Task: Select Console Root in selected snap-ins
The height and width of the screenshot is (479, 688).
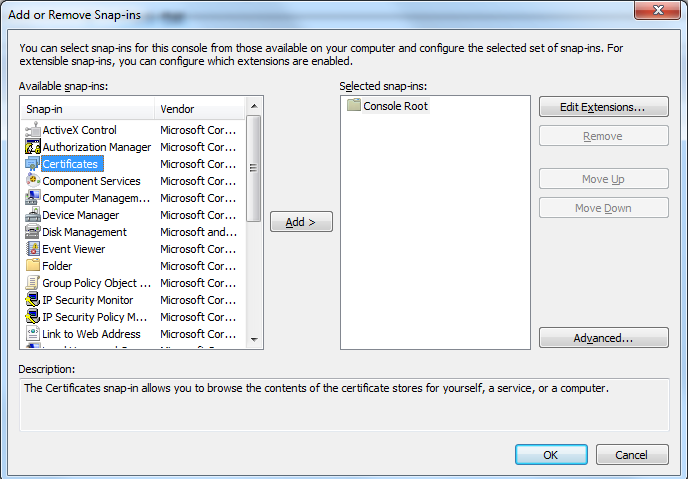Action: (x=395, y=106)
